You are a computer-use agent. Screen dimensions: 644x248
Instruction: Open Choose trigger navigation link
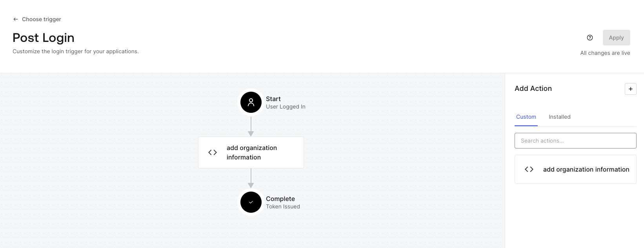click(41, 19)
